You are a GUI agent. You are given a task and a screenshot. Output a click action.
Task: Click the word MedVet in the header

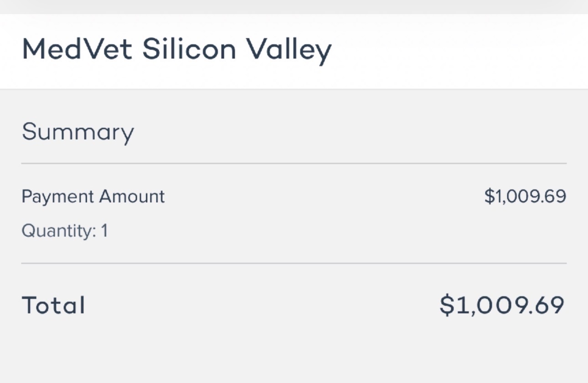77,49
